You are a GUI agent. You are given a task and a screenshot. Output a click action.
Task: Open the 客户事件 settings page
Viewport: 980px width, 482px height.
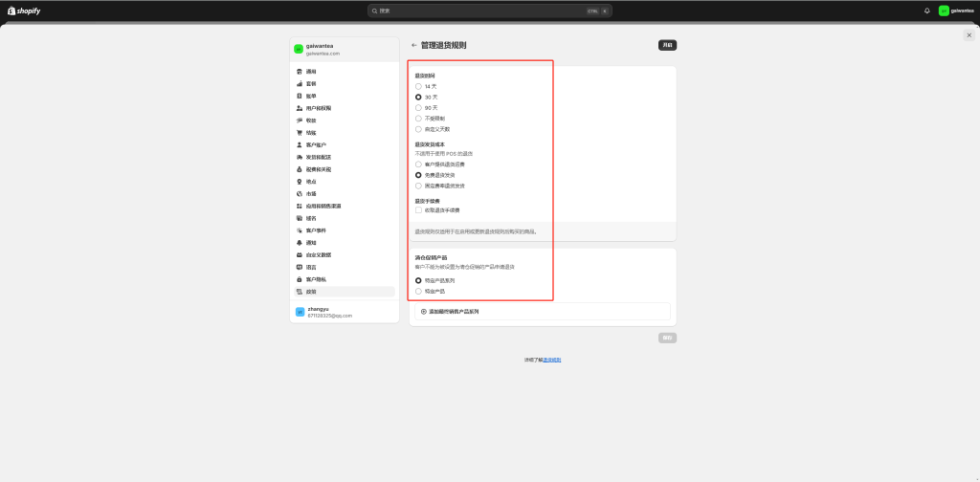[x=345, y=230]
